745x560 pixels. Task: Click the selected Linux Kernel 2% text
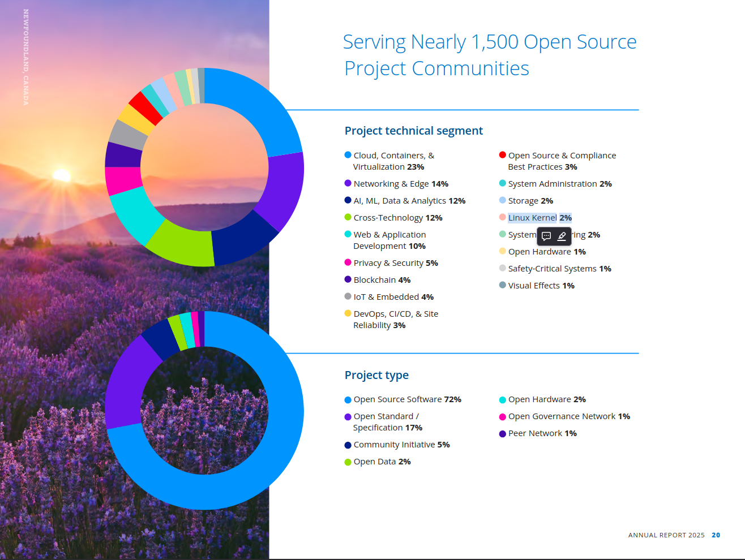(x=540, y=218)
